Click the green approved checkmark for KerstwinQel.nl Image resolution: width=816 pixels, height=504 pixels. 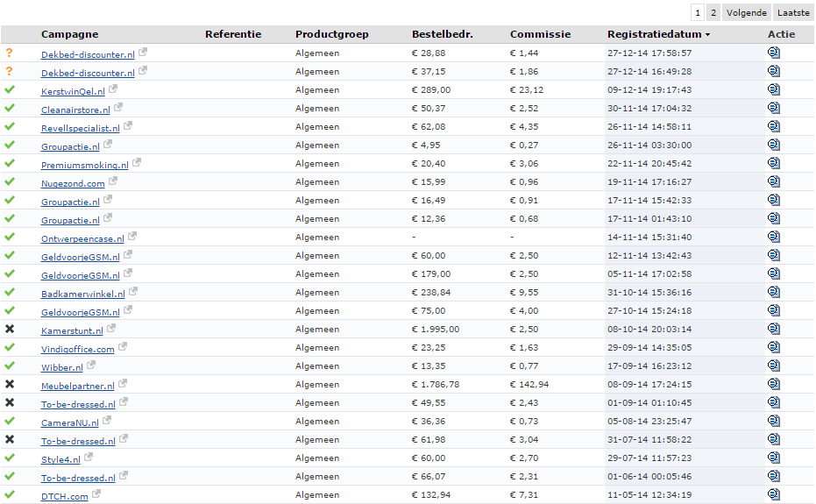tap(10, 89)
